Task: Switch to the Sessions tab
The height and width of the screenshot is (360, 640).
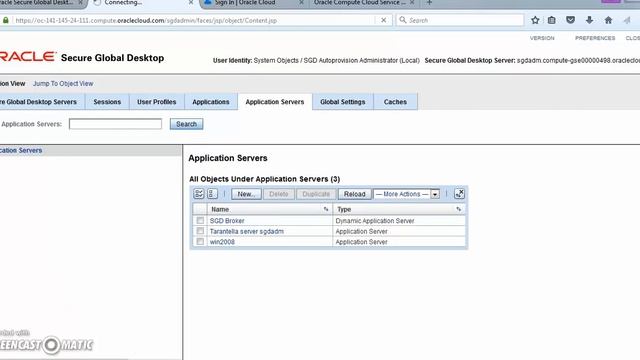Action: tap(107, 102)
